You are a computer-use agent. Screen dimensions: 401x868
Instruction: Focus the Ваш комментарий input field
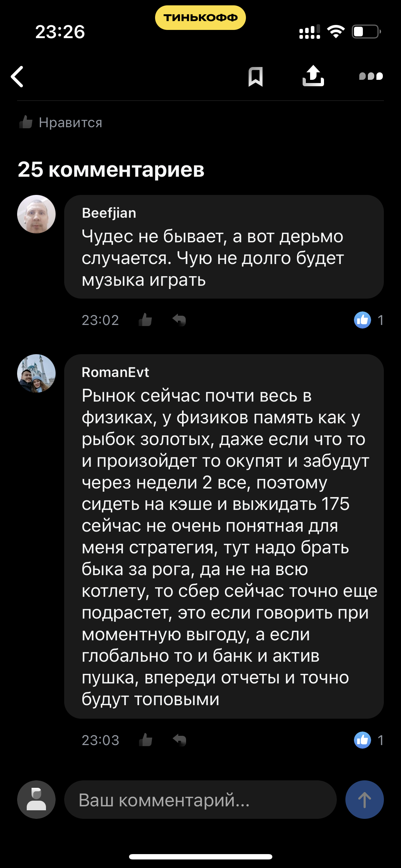coord(200,800)
